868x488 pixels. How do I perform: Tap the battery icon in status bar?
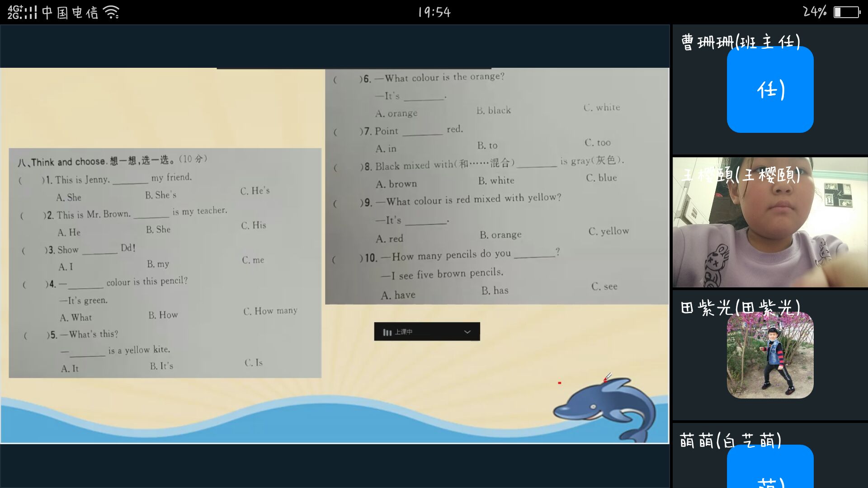pos(847,12)
